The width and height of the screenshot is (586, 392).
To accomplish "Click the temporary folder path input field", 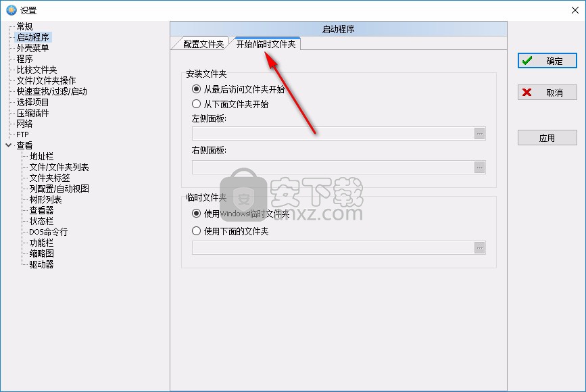I will [333, 248].
